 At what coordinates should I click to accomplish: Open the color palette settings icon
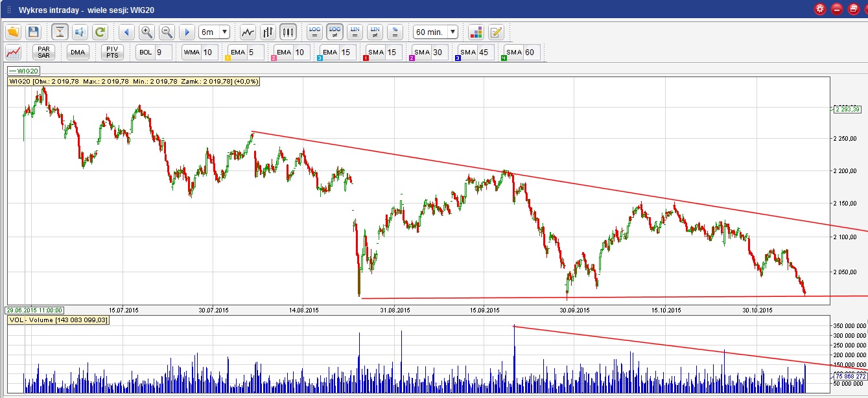click(x=476, y=32)
